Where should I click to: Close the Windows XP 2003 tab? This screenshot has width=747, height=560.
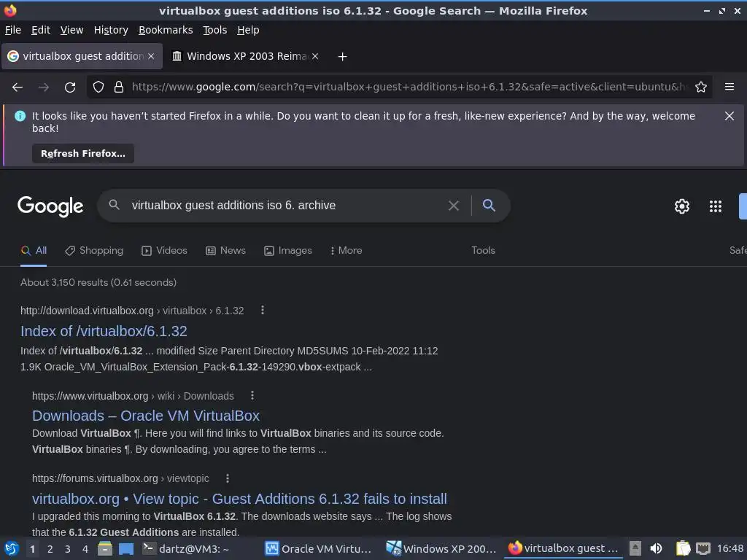coord(315,56)
